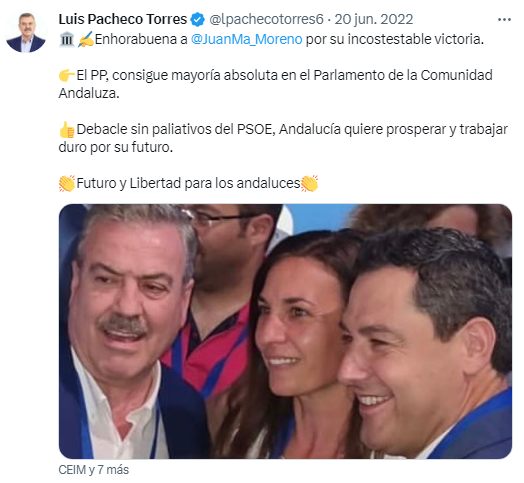Click the Futuro y Libertad line
Viewport: 524px width, 483px height.
188,184
